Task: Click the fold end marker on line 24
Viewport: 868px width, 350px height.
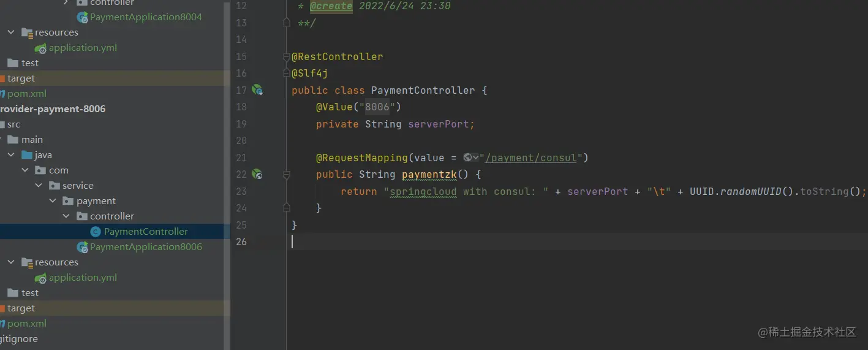Action: click(x=286, y=208)
